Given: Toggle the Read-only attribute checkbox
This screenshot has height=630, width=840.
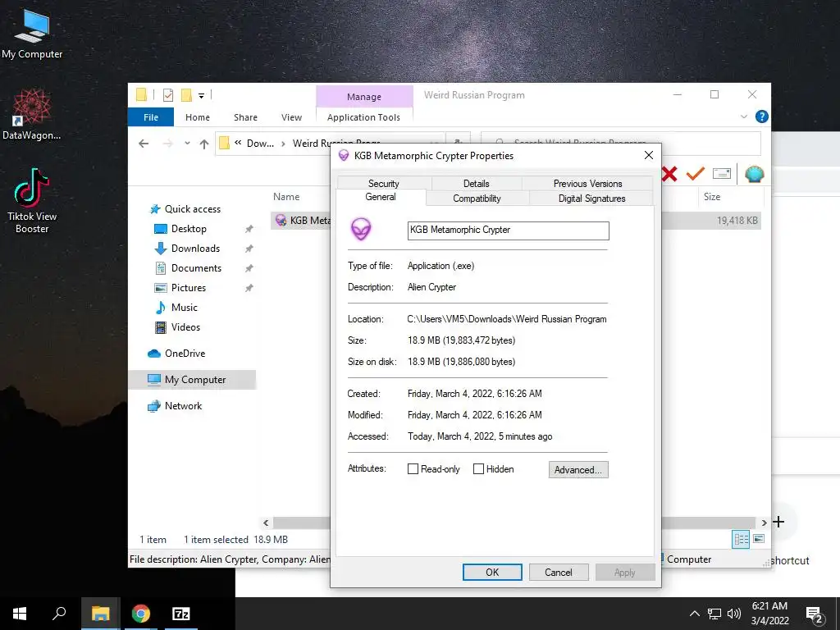Looking at the screenshot, I should [x=413, y=469].
